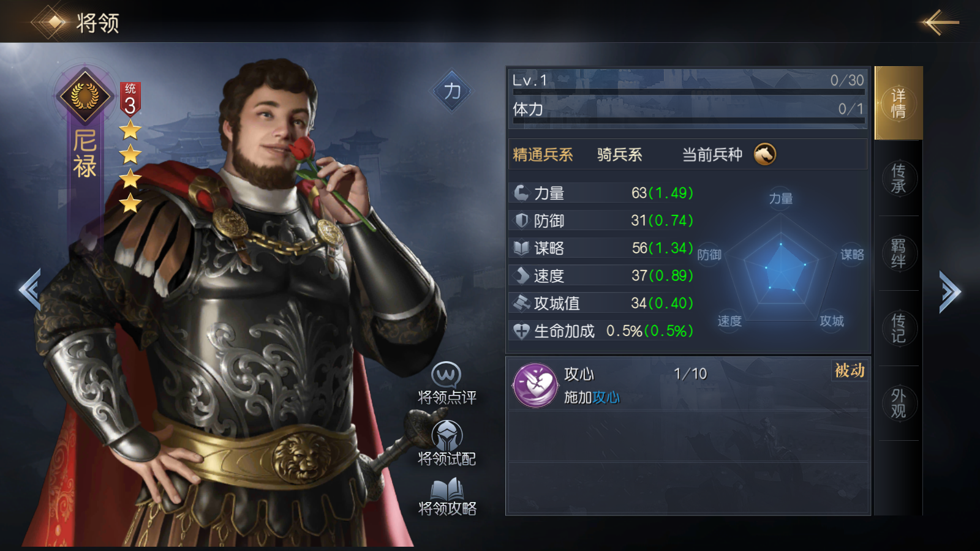The width and height of the screenshot is (980, 551).
Task: Open the 羁绊 tab
Action: coord(899,253)
